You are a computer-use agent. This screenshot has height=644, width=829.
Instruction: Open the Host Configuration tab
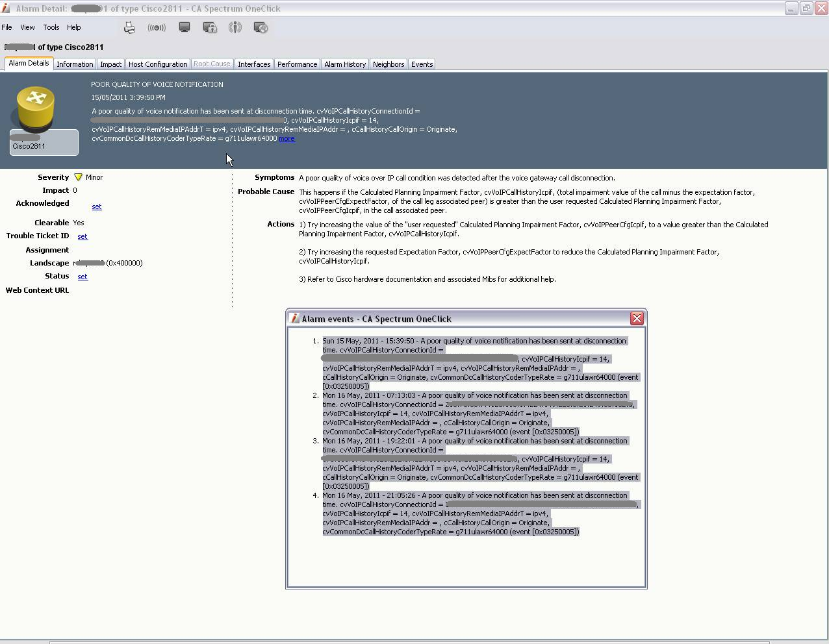158,64
